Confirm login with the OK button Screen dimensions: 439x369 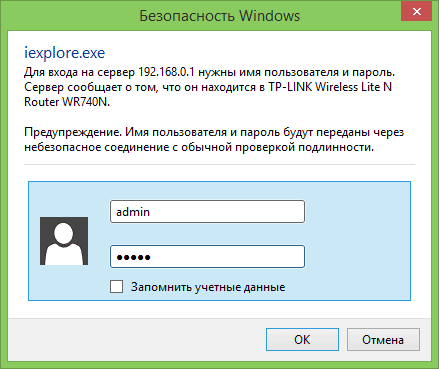click(x=302, y=339)
